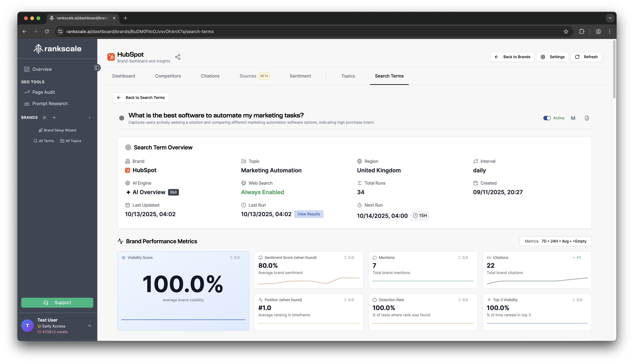
Task: Switch to the Competitors tab
Action: click(x=168, y=76)
